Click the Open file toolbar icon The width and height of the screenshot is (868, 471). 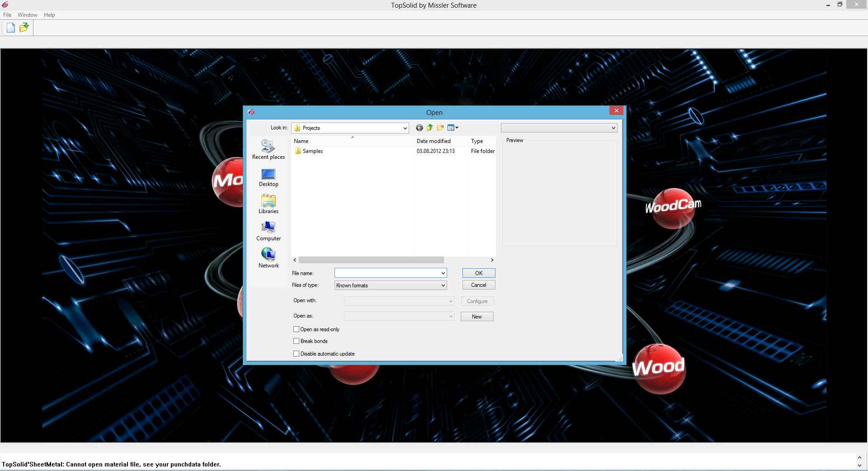coord(24,28)
